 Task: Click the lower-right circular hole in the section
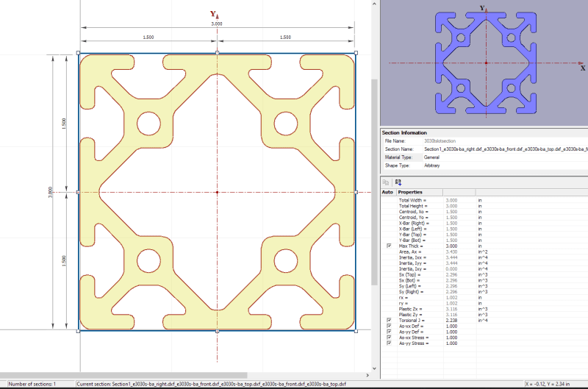click(x=286, y=261)
